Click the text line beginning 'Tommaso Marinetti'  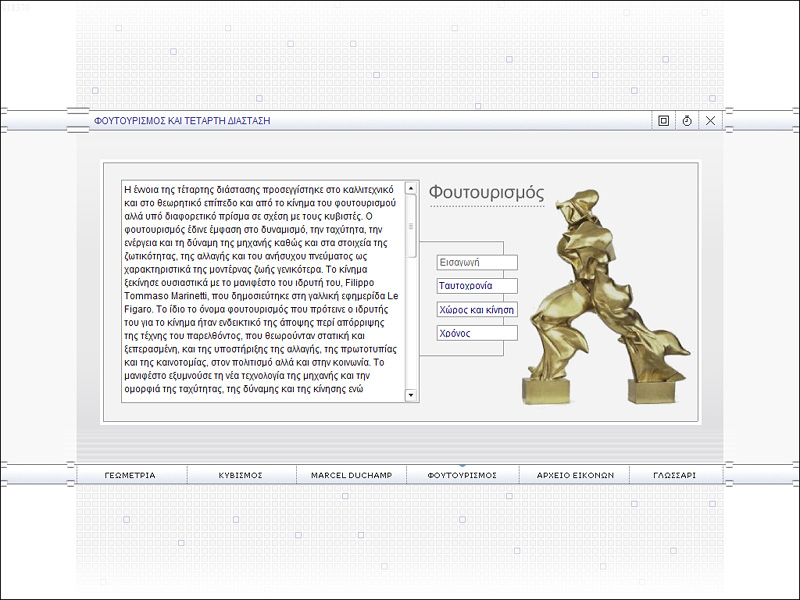pos(261,296)
